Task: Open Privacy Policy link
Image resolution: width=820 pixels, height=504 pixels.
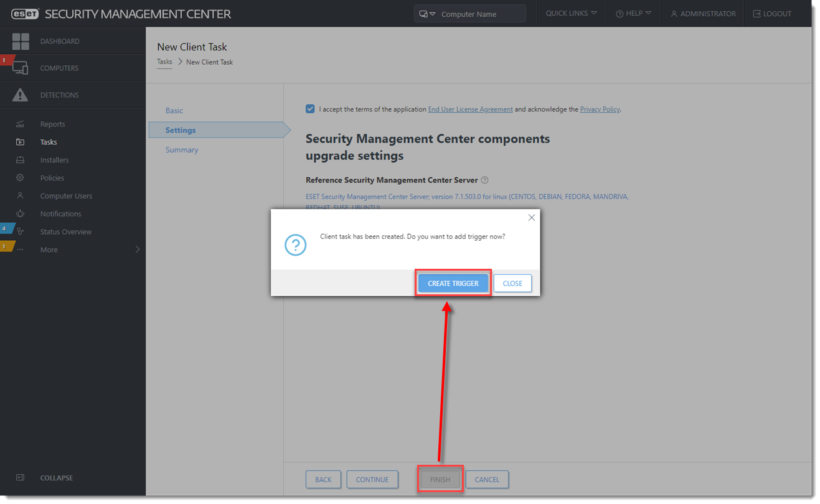Action: 600,110
